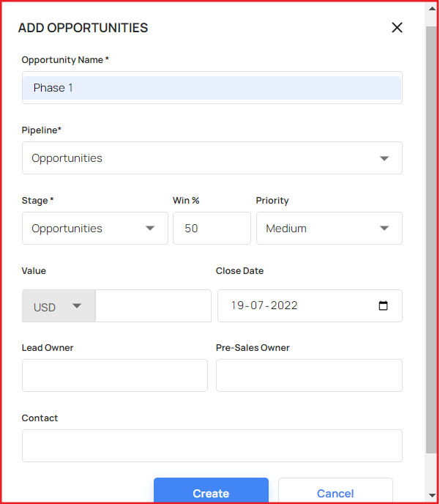
Task: Open the Stage dropdown
Action: point(95,229)
